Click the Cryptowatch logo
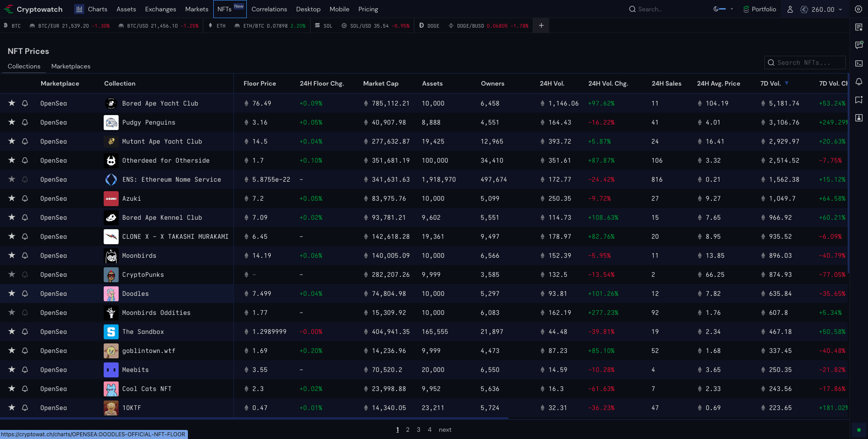The width and height of the screenshot is (868, 439). tap(33, 9)
